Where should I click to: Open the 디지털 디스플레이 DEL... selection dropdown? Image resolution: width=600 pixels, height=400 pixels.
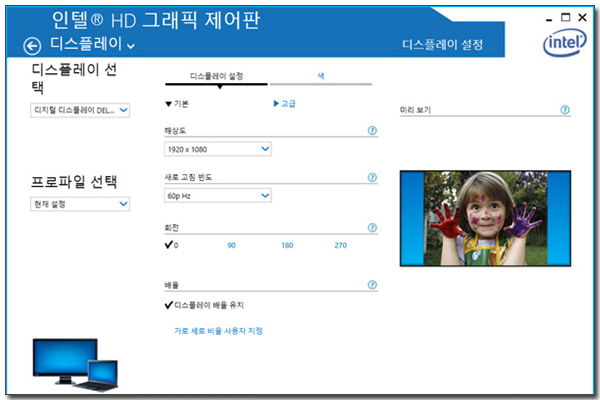pyautogui.click(x=80, y=110)
